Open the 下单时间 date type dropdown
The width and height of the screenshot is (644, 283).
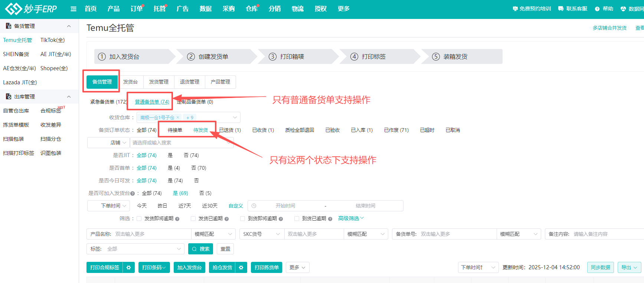click(108, 206)
